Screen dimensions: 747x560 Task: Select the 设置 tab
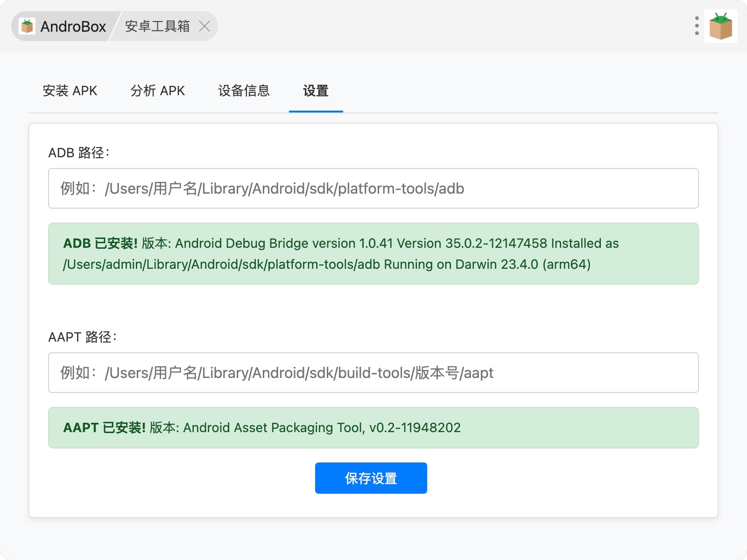316,91
